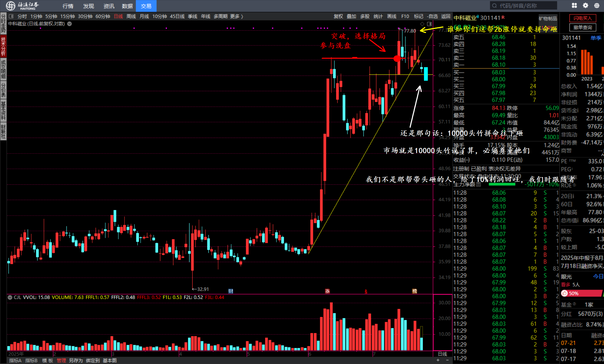Screen dimensions: 604x364
Task: Select the 季线 quarterly period
Action: coord(193,16)
